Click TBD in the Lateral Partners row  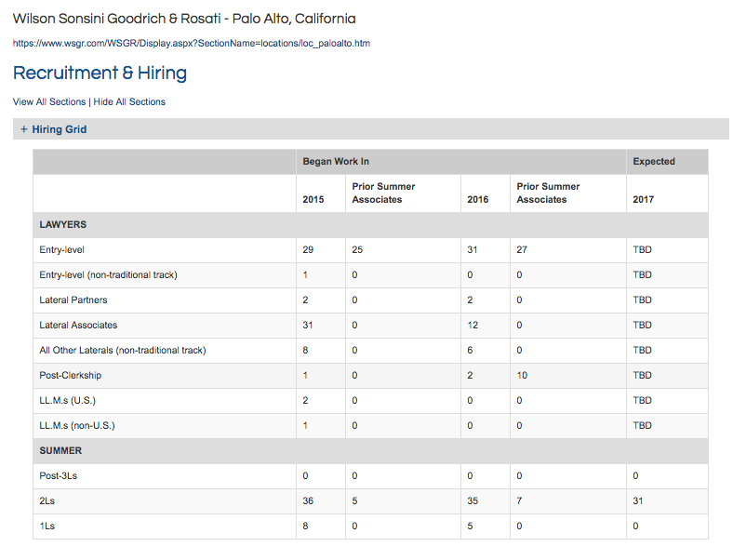(x=642, y=300)
